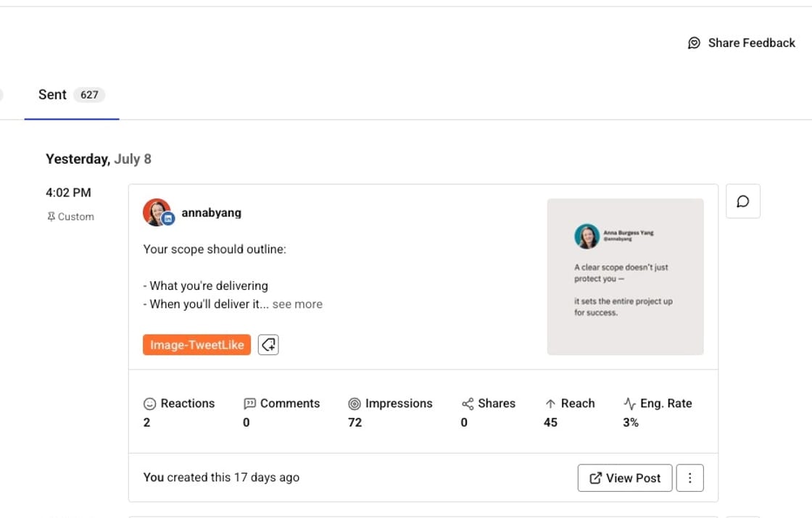
Task: Open the comment bubble icon beside the post
Action: click(x=742, y=201)
